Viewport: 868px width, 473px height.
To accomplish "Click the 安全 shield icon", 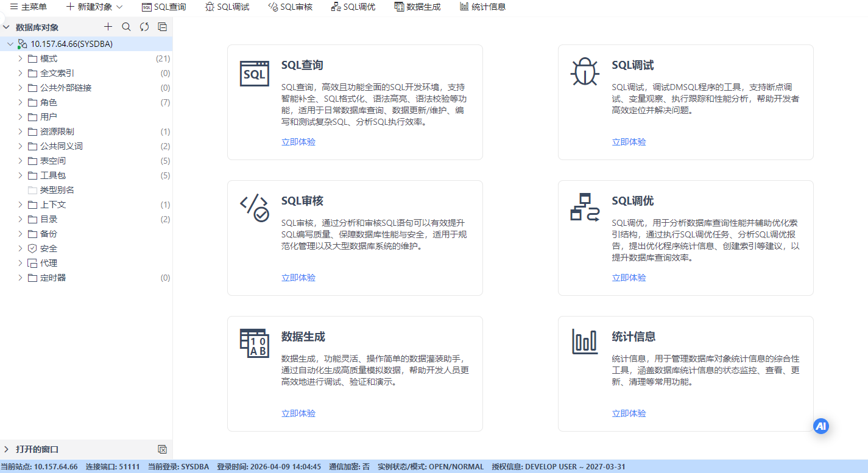I will pos(32,248).
